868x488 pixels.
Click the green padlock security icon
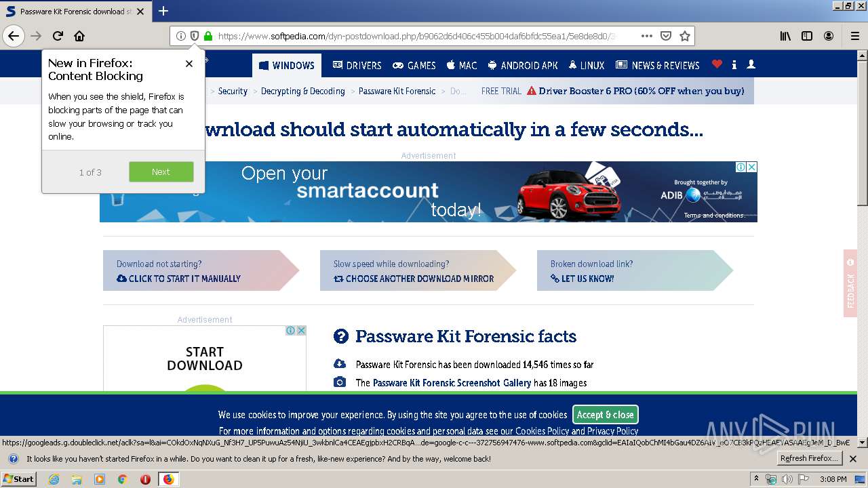pos(208,36)
